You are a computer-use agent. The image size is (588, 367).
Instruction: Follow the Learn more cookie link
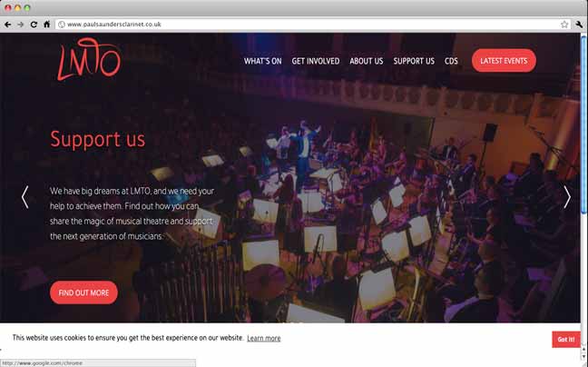click(x=264, y=338)
